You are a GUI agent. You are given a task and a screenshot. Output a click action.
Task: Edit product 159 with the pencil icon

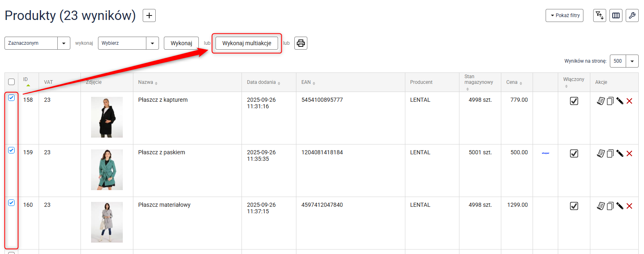(620, 153)
